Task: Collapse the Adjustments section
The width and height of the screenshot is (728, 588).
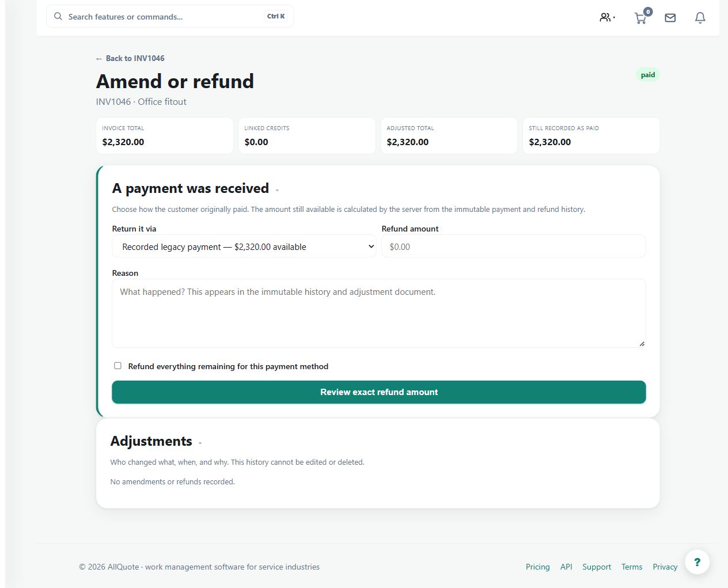Action: (x=200, y=443)
